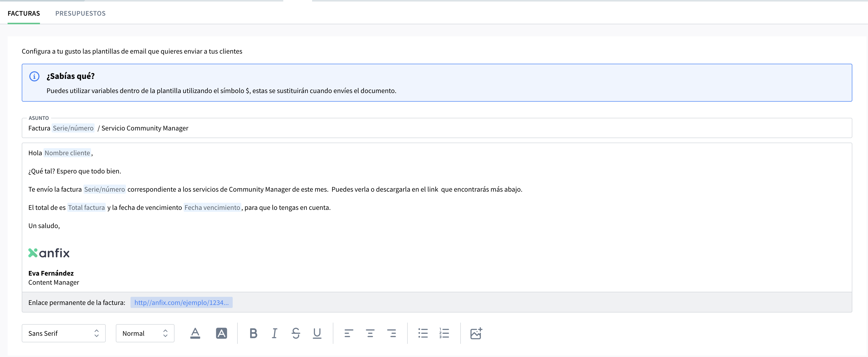Screen dimensions: 868x357
Task: Open the Normal text size dropdown
Action: tap(145, 333)
